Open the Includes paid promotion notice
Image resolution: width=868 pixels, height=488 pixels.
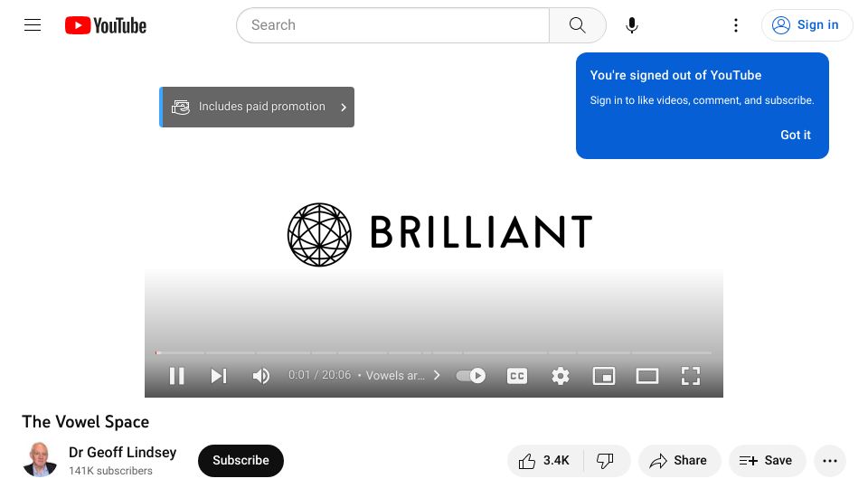click(257, 107)
